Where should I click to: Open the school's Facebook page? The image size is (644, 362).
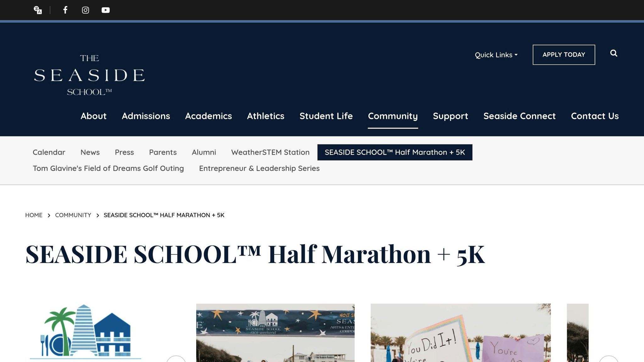pos(65,10)
